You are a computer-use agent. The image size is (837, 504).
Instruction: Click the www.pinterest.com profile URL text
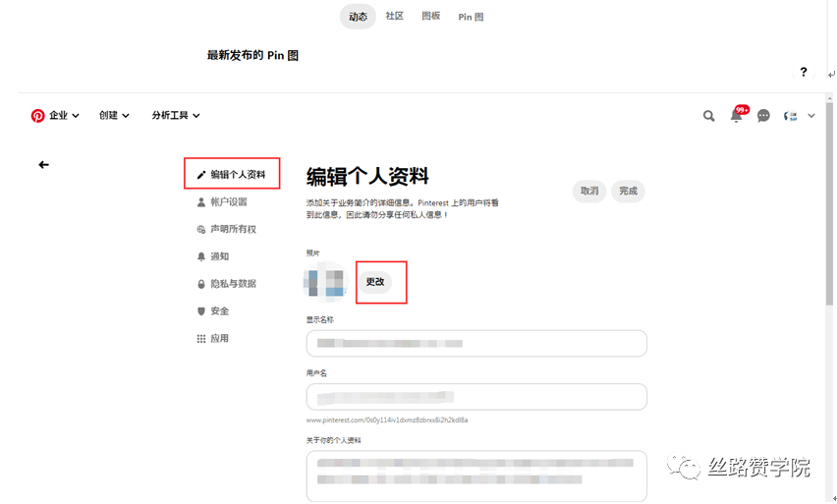pyautogui.click(x=387, y=420)
